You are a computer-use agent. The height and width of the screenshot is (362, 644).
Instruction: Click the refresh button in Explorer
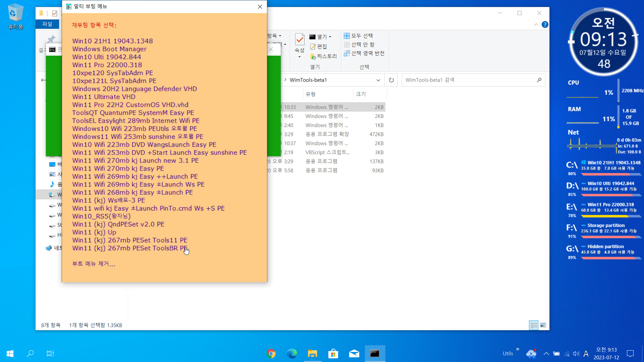tap(391, 80)
